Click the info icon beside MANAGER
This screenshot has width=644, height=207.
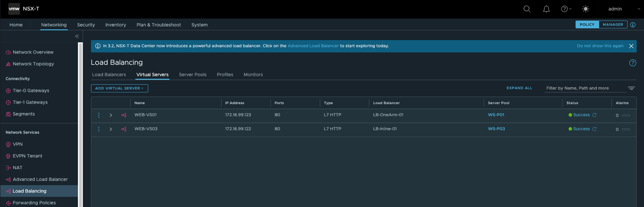pos(633,25)
